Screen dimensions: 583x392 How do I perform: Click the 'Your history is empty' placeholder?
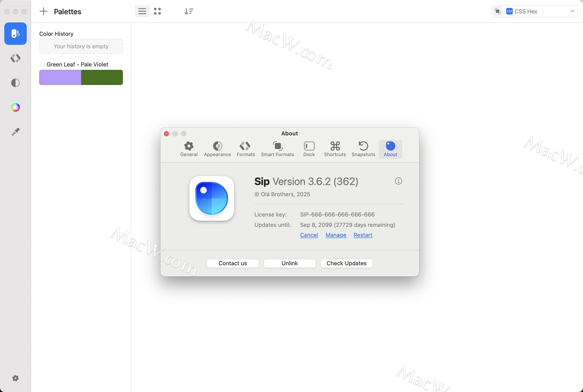81,46
